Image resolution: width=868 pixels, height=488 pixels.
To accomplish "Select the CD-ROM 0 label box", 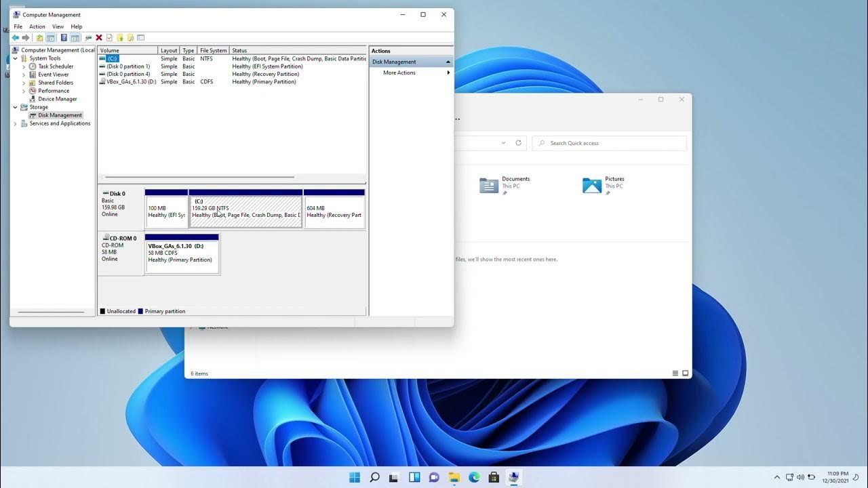I will click(x=121, y=253).
